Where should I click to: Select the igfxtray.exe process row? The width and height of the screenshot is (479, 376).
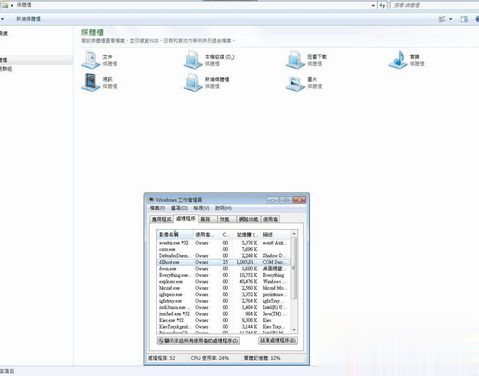pos(224,301)
